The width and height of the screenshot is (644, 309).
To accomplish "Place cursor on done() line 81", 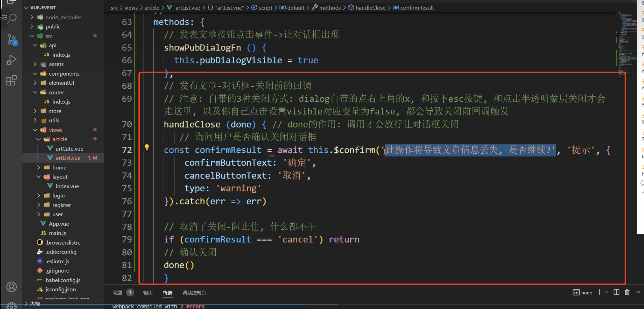I will point(179,265).
